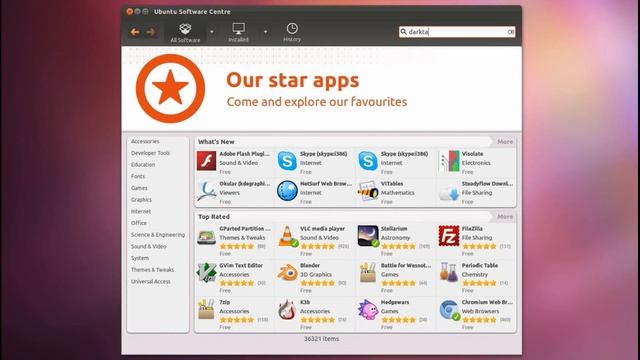640x360 pixels.
Task: Browse the Games category
Action: (139, 188)
